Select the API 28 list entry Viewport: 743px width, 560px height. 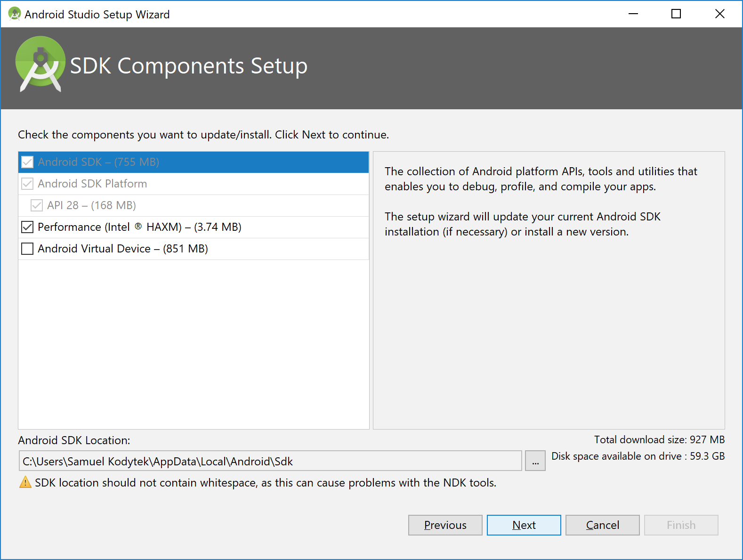tap(91, 205)
